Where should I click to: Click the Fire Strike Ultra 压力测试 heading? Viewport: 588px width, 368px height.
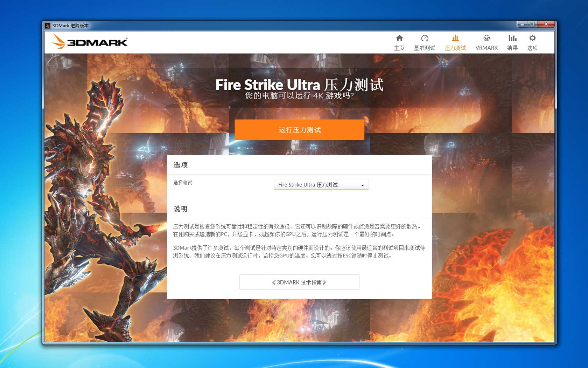299,85
